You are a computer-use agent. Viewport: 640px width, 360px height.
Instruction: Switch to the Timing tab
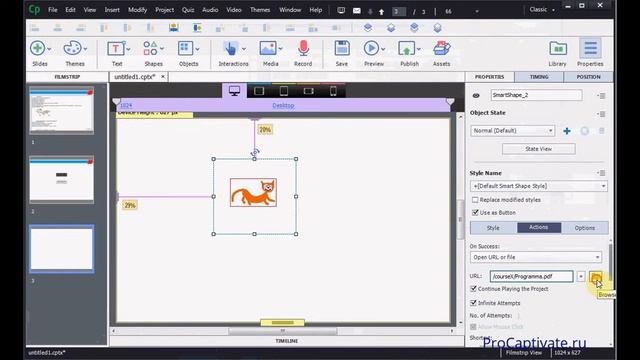click(x=539, y=77)
